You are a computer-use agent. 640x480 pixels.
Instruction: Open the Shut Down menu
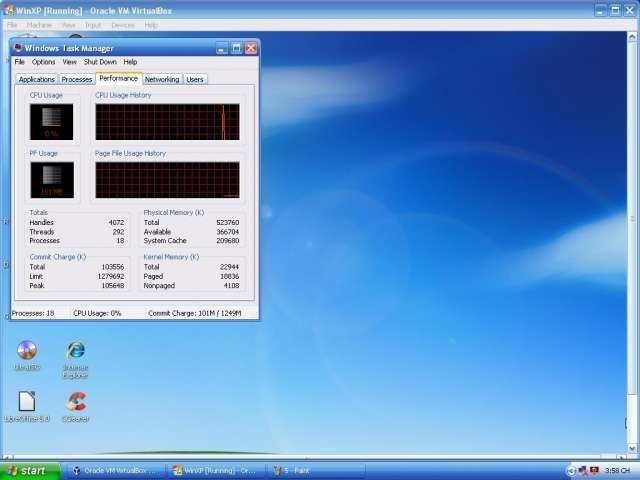coord(100,62)
